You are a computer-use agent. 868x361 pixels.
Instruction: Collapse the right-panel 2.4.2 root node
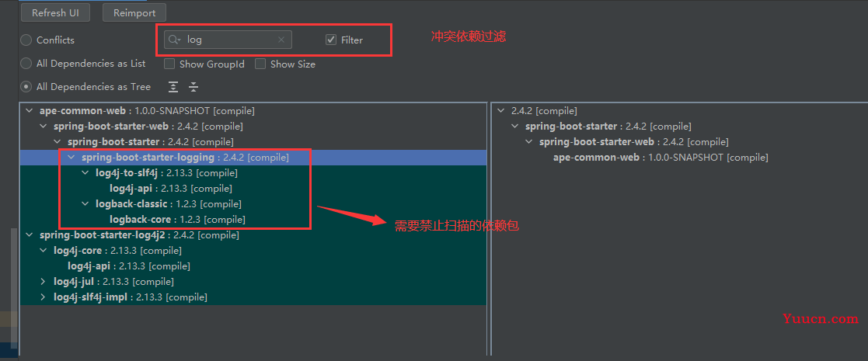(x=501, y=110)
